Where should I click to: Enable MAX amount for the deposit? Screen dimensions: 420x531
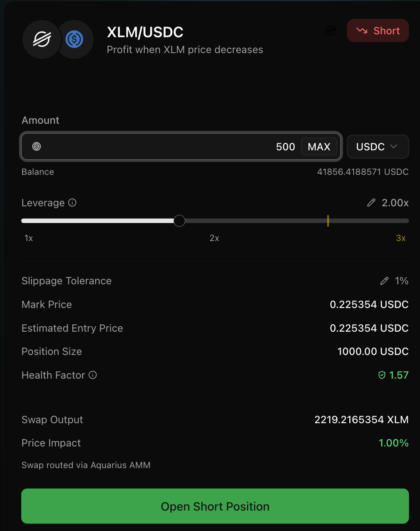(319, 147)
